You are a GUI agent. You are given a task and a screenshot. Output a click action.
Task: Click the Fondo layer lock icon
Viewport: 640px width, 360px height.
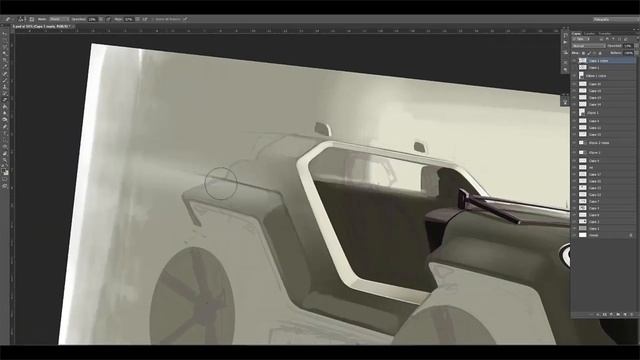[x=631, y=235]
